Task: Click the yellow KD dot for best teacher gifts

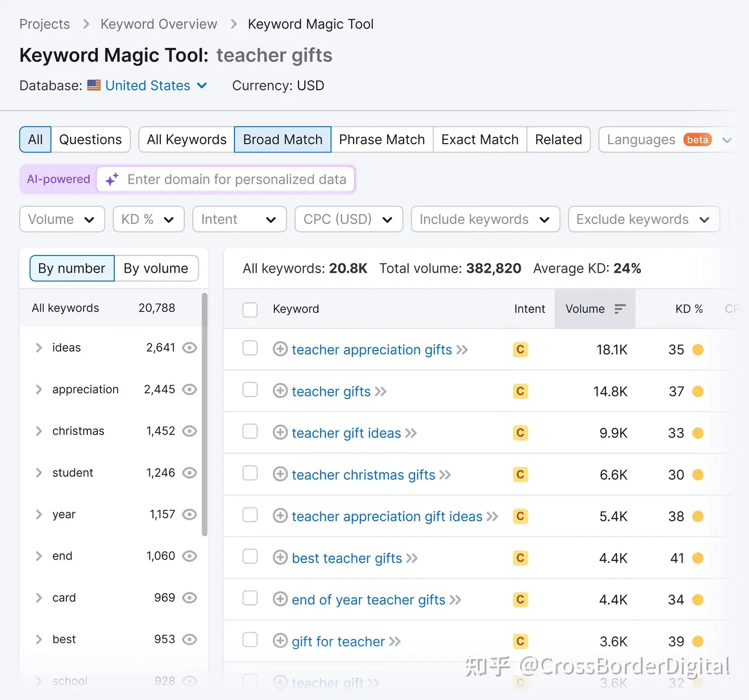Action: click(698, 558)
